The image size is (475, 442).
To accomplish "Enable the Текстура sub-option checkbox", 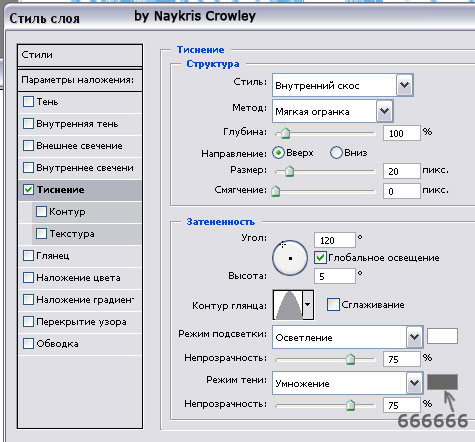I will click(41, 233).
